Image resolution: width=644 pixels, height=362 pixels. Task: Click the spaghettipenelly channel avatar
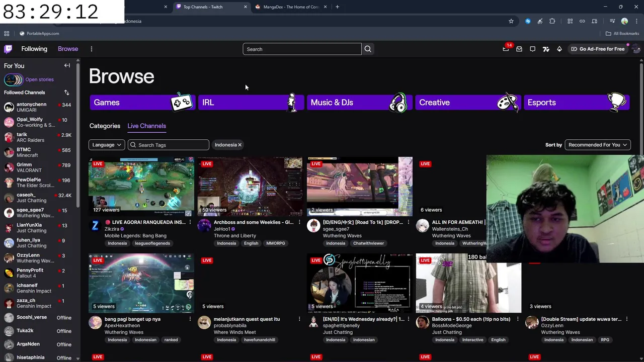pyautogui.click(x=313, y=322)
